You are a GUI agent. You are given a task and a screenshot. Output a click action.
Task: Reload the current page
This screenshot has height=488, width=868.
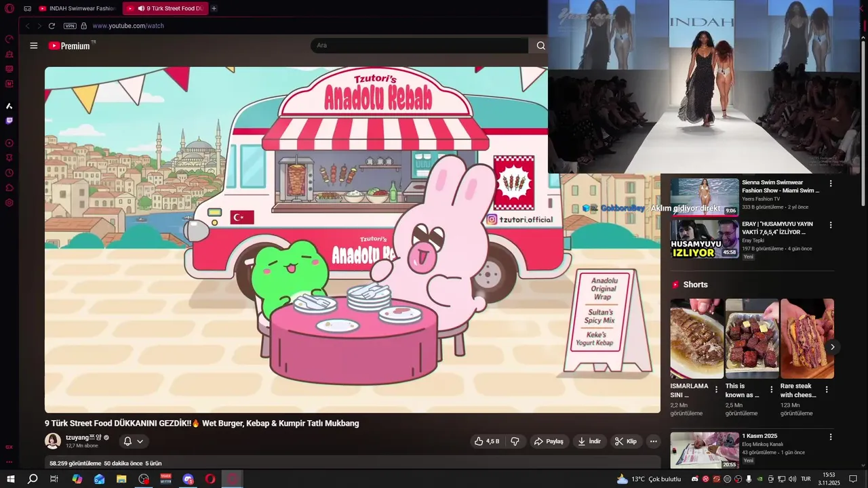(x=52, y=26)
